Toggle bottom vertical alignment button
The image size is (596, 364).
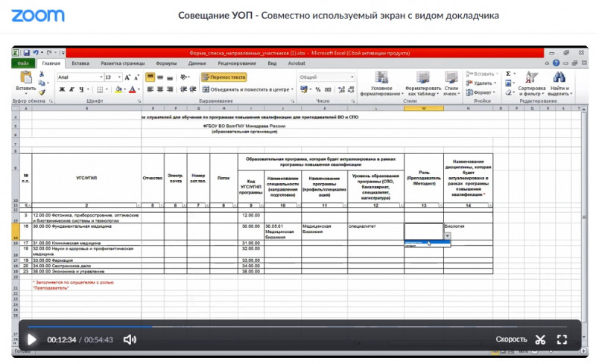(x=170, y=77)
